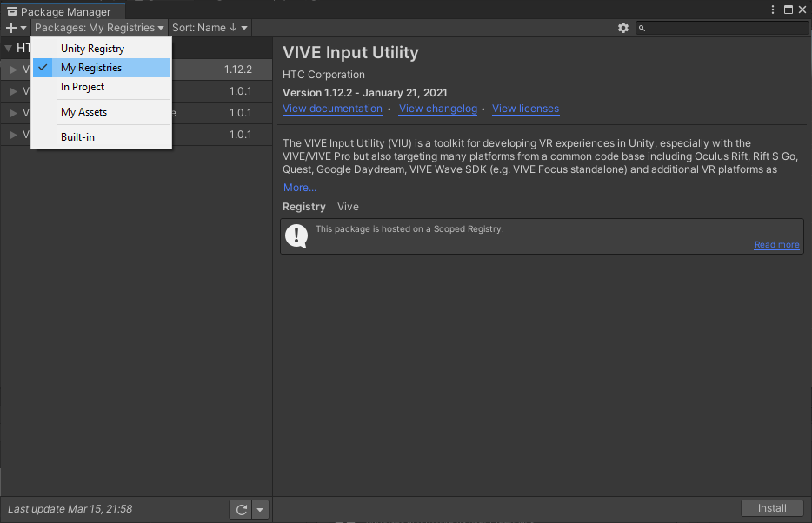
Task: Expand the description with More...
Action: (300, 188)
